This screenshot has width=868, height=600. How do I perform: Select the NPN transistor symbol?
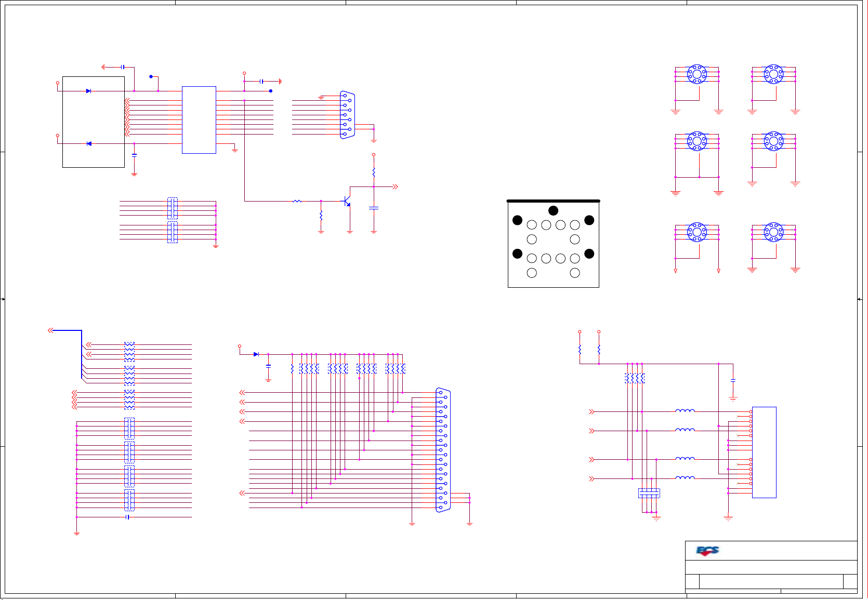coord(346,201)
